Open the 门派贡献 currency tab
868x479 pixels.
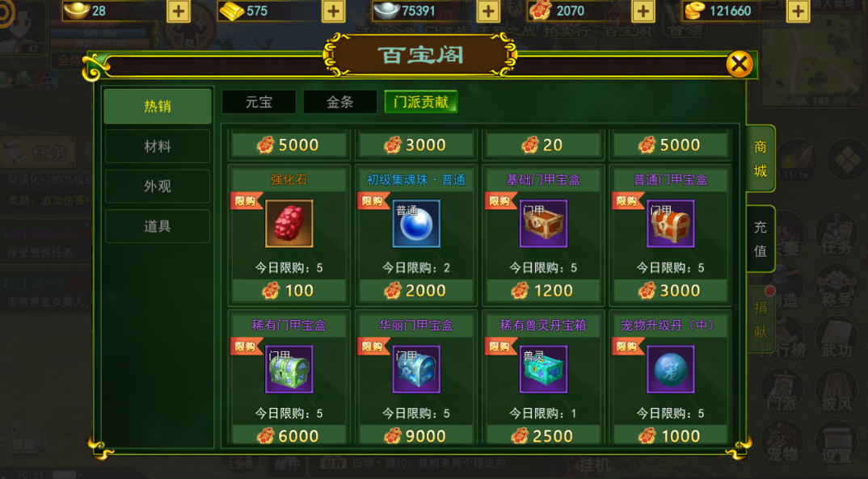[x=421, y=102]
